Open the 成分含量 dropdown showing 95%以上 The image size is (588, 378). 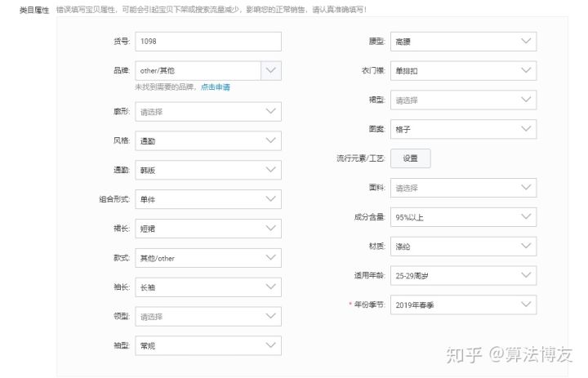(x=463, y=217)
